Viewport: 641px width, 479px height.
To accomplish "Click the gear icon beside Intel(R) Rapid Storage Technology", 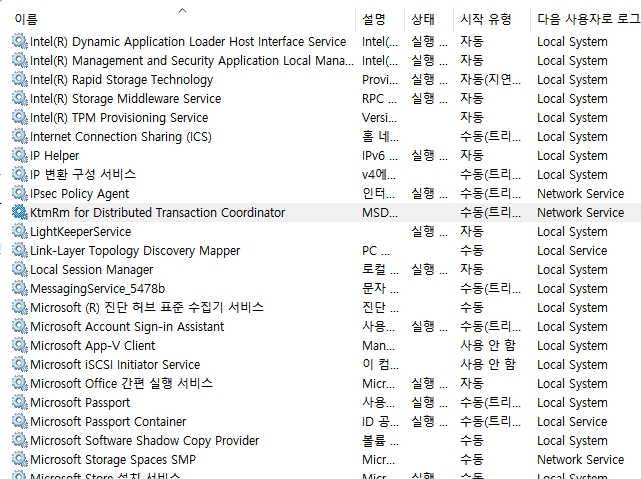I will pyautogui.click(x=20, y=79).
